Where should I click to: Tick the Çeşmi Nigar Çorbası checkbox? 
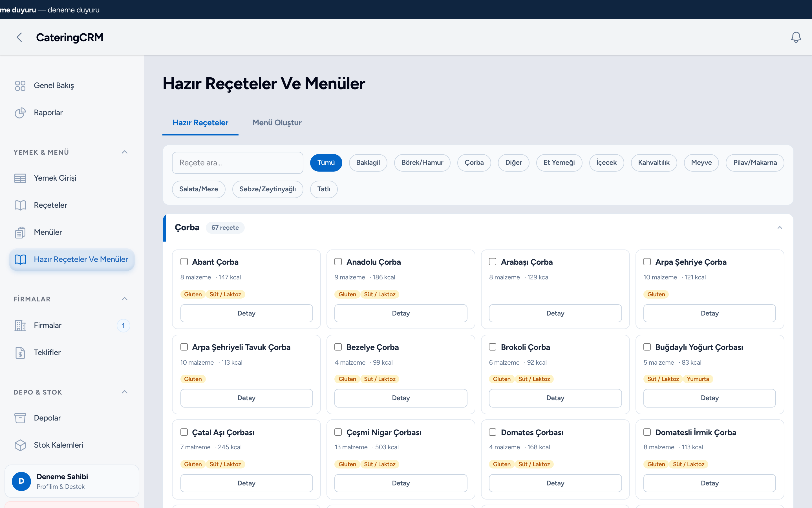pos(338,432)
